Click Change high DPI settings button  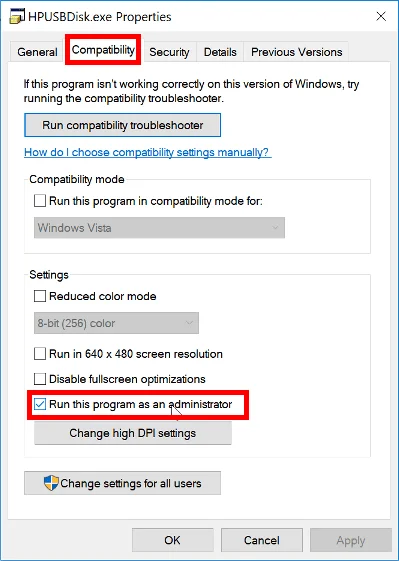pos(133,433)
